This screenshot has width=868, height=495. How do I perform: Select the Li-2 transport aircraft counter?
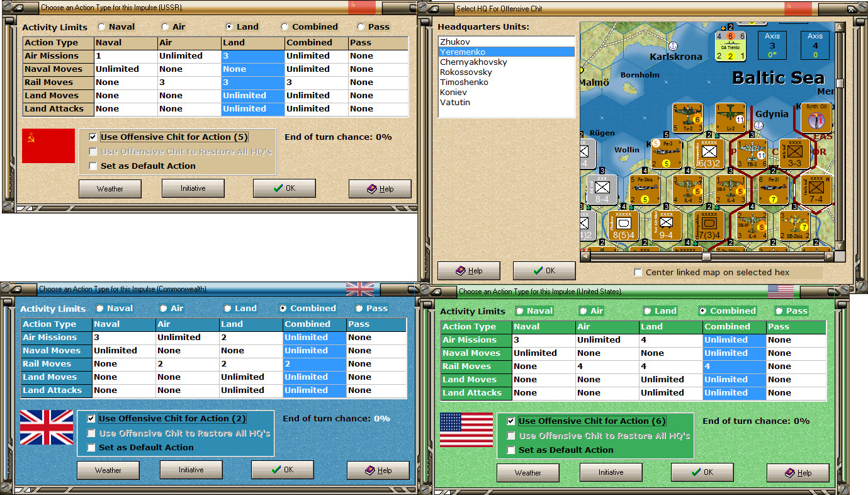tap(731, 118)
